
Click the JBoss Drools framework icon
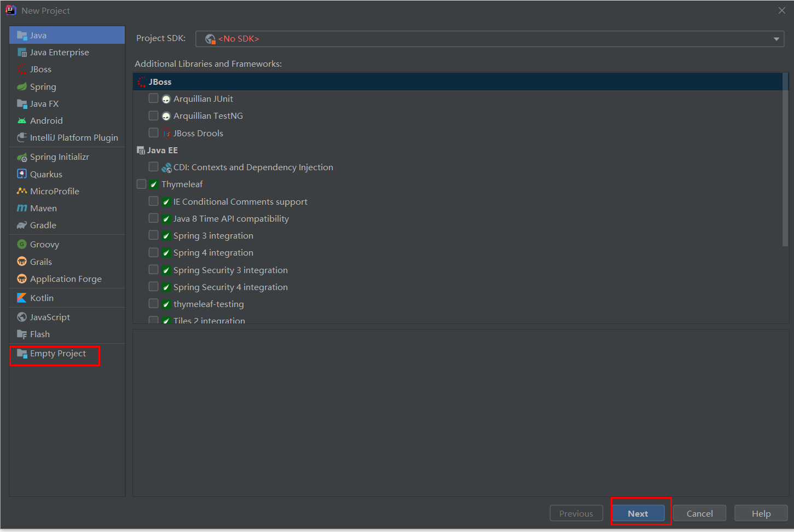tap(166, 133)
